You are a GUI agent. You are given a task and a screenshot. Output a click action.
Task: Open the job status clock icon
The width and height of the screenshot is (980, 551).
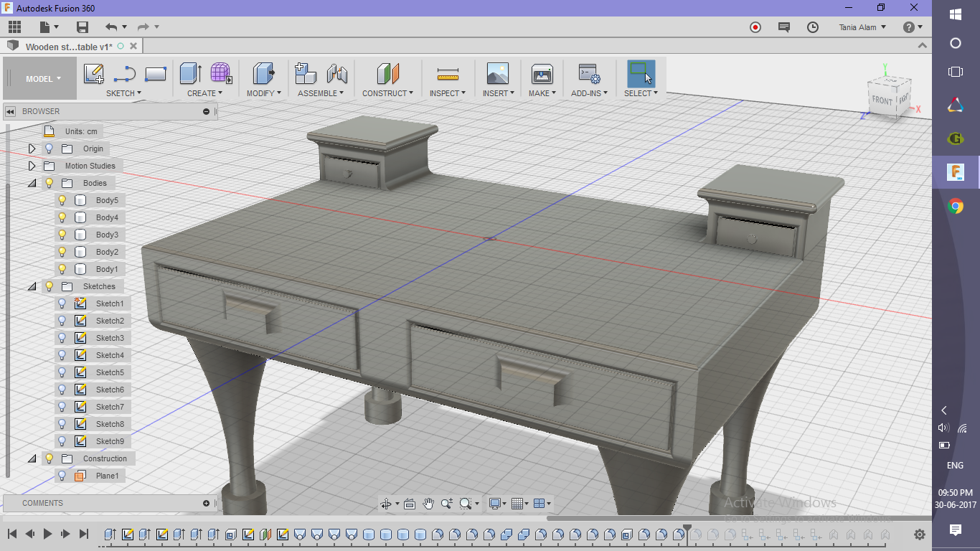pos(813,27)
